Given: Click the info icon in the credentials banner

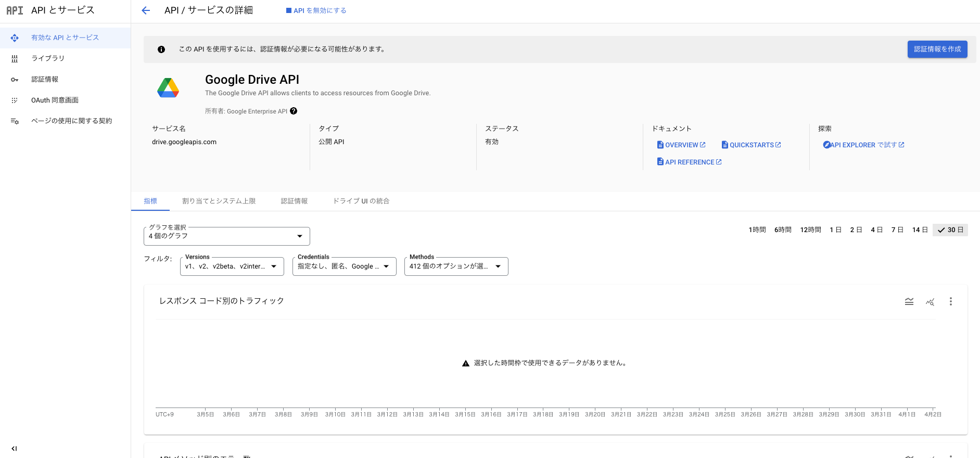Looking at the screenshot, I should pyautogui.click(x=161, y=49).
